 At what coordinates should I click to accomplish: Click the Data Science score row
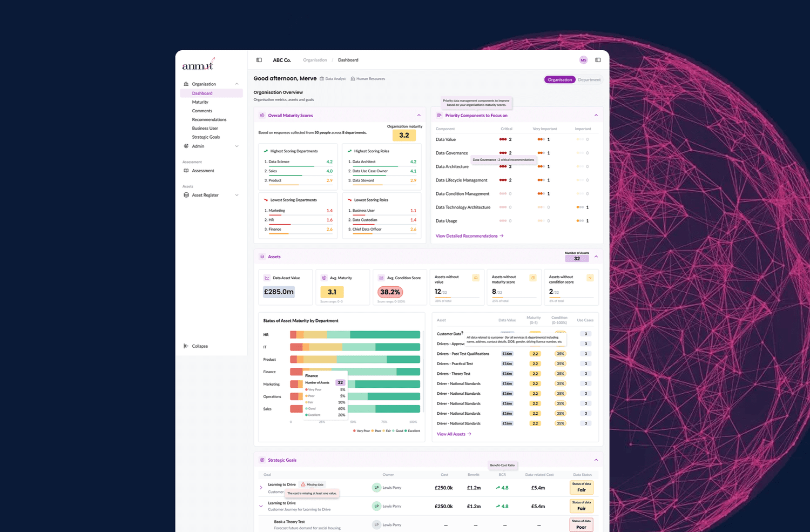point(298,162)
